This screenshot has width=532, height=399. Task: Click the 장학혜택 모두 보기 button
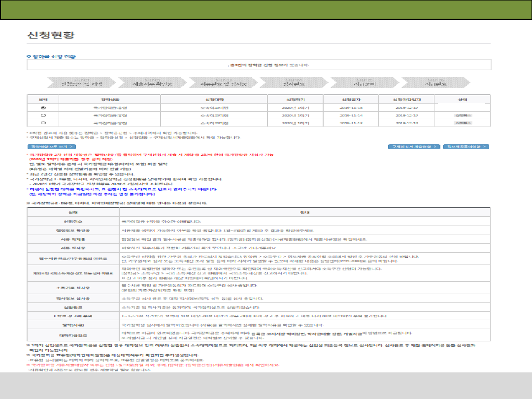coord(52,146)
